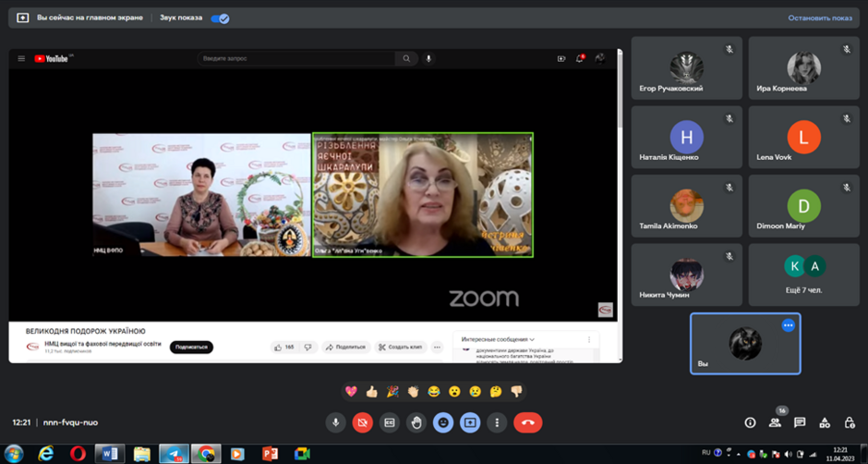Image resolution: width=868 pixels, height=464 pixels.
Task: Select Dimoon Mariy participant tile
Action: pos(803,206)
